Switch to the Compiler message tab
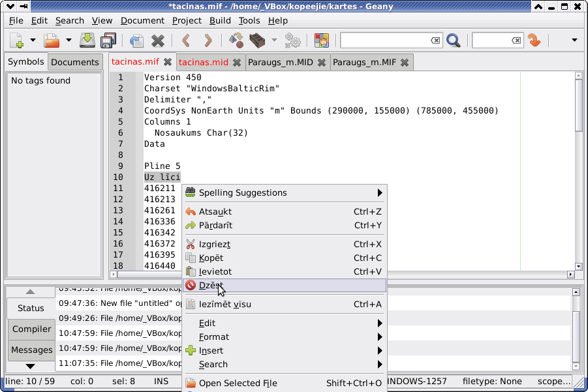The width and height of the screenshot is (588, 392). point(31,329)
